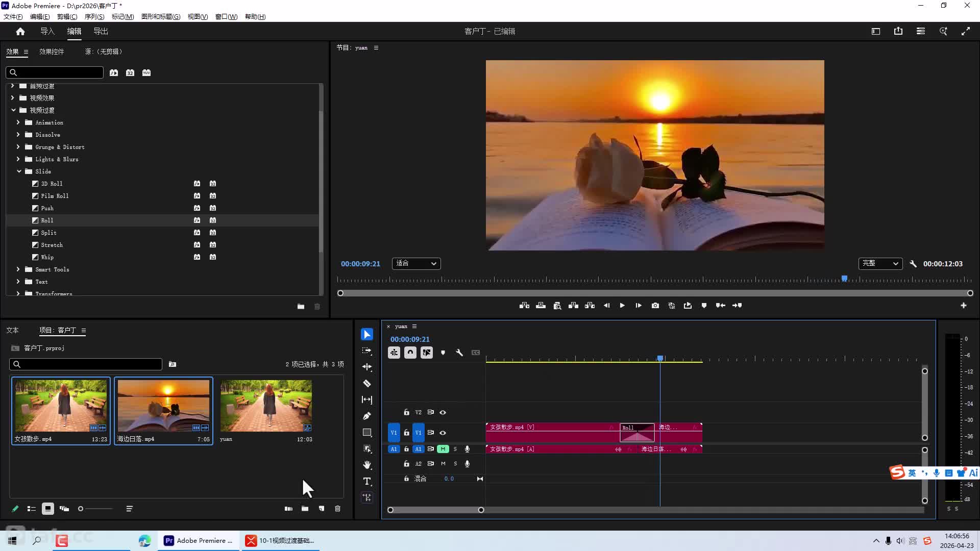
Task: Open program monitor settings wrench
Action: coord(913,264)
